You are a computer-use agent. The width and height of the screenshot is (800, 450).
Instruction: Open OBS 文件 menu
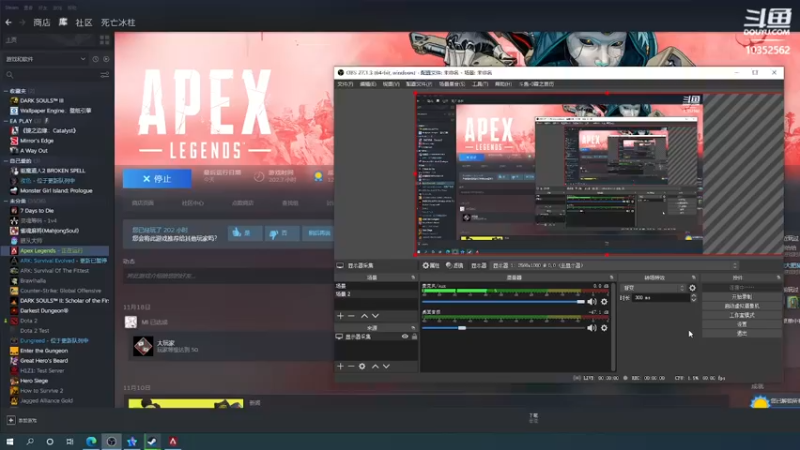tap(345, 84)
